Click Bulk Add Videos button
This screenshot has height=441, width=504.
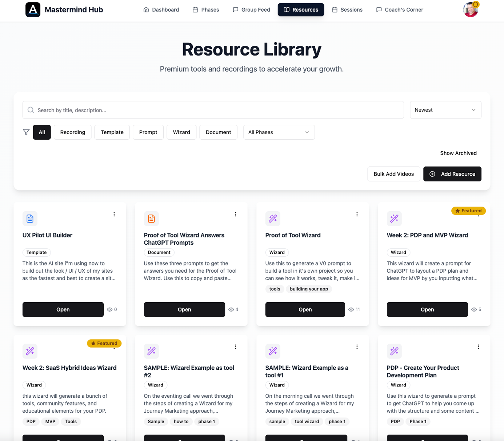pos(393,174)
